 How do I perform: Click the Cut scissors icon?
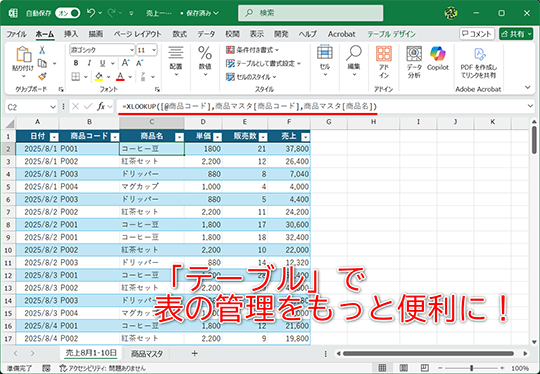[x=42, y=50]
